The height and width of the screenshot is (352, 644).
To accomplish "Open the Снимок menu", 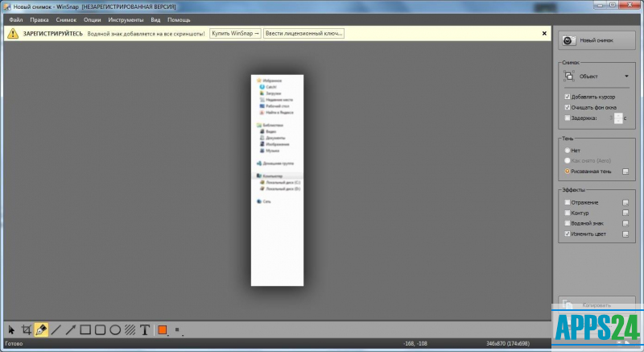I will point(66,19).
